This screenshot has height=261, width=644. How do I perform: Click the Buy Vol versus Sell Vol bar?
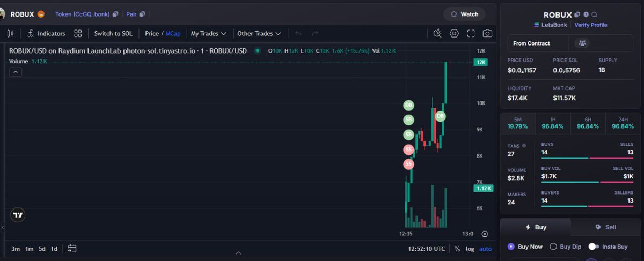click(x=588, y=182)
